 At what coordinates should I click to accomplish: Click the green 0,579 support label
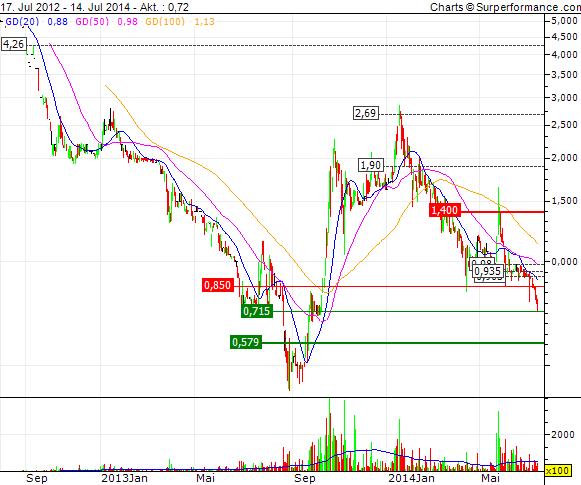(x=246, y=342)
